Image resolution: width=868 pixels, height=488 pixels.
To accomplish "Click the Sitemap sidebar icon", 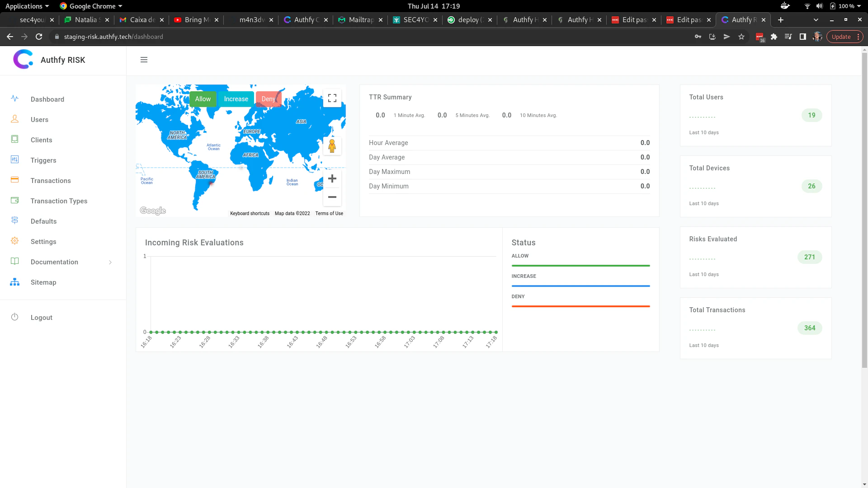I will [15, 282].
